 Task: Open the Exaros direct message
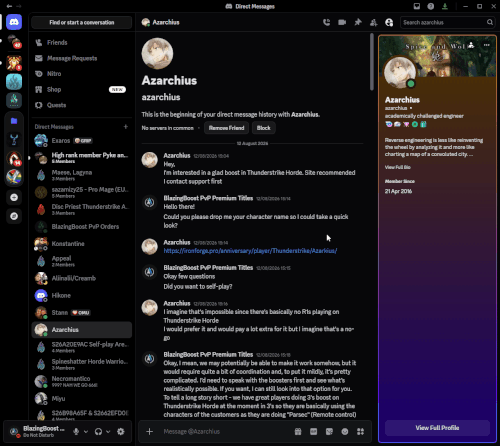coord(82,140)
